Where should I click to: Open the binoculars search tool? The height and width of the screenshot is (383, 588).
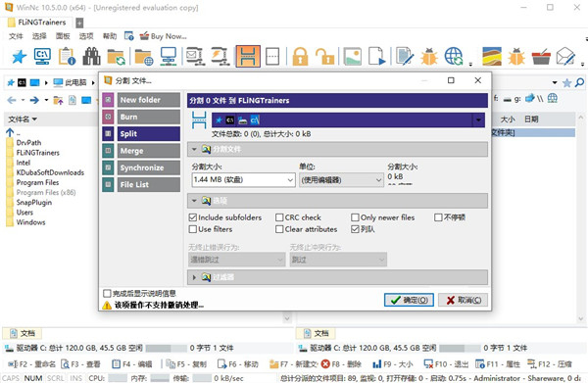[91, 57]
